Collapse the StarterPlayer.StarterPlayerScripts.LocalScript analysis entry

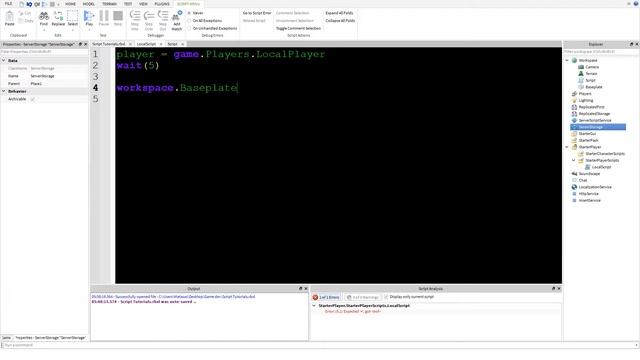[x=314, y=306]
